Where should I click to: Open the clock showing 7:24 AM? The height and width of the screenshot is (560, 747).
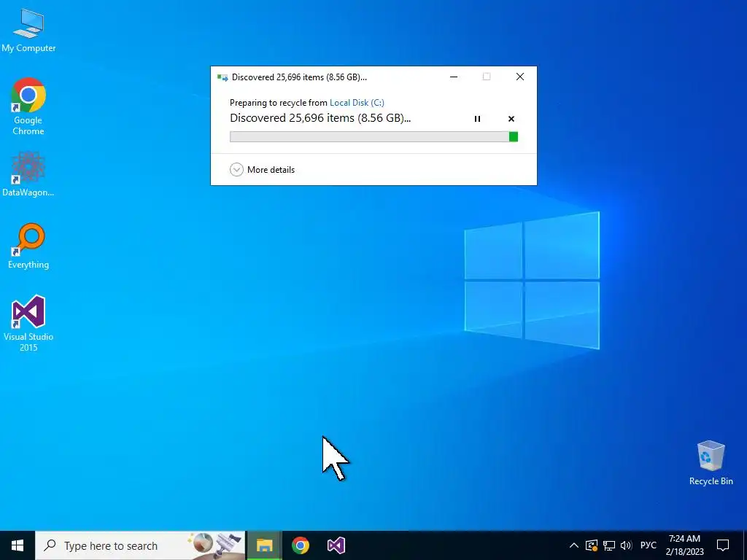(x=684, y=545)
